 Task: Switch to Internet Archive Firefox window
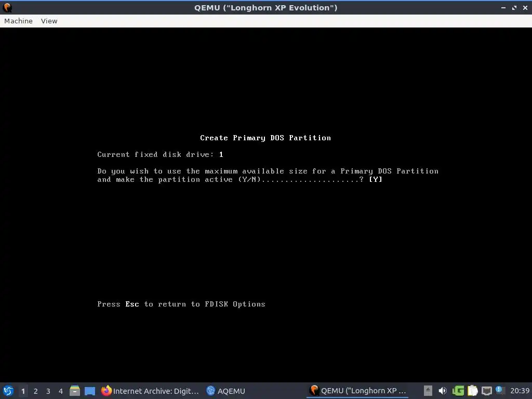[x=150, y=391]
